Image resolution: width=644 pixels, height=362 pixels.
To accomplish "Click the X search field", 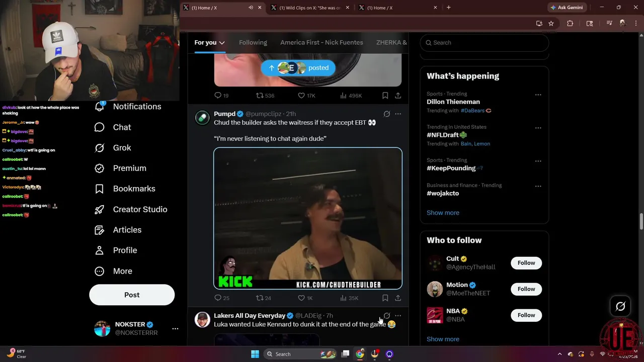I will tap(484, 43).
